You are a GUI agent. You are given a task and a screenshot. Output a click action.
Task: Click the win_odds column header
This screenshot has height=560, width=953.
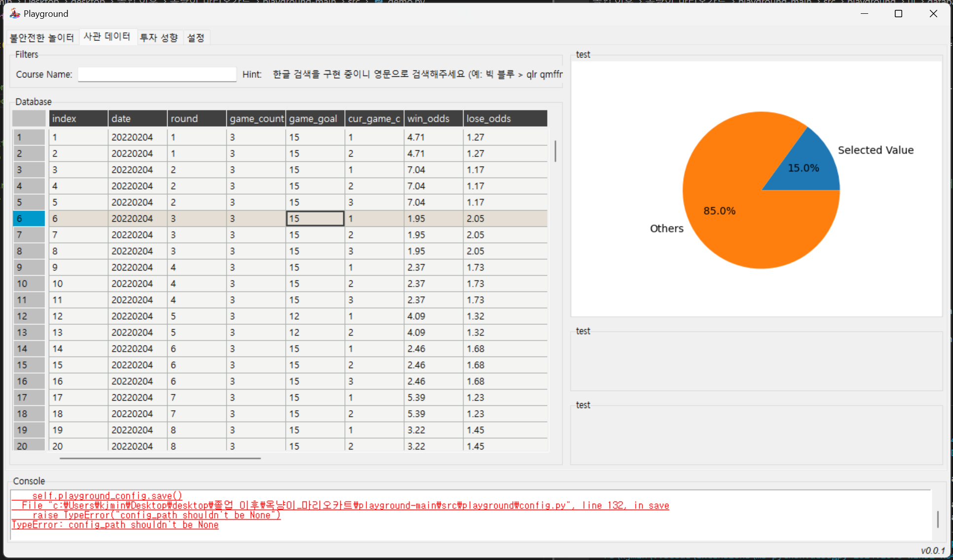click(434, 118)
